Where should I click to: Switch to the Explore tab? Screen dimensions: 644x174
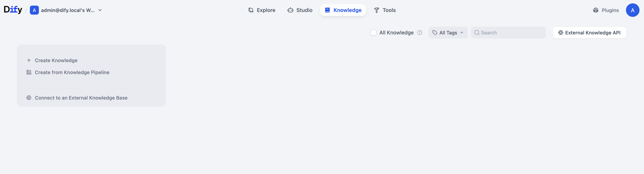(x=262, y=10)
